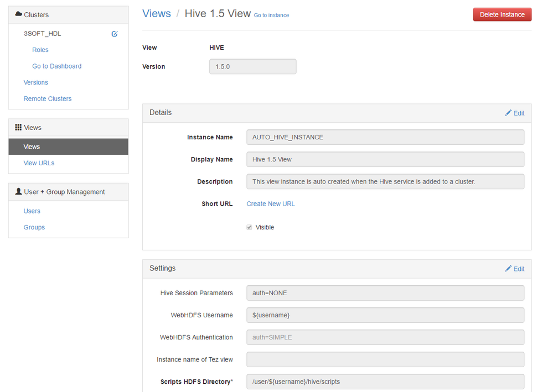Open Roles under 3SOFT_HDL cluster
553x392 pixels.
pos(40,50)
